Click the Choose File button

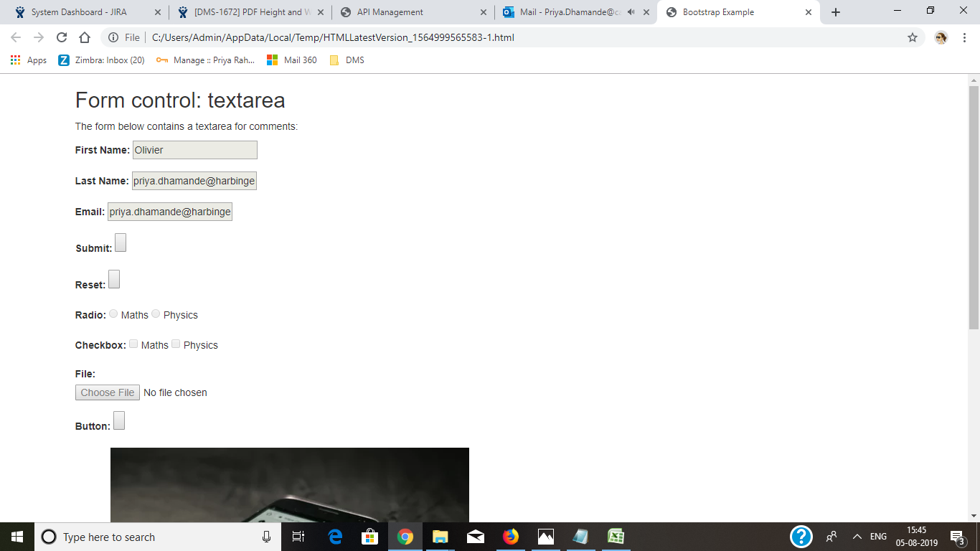pyautogui.click(x=108, y=392)
